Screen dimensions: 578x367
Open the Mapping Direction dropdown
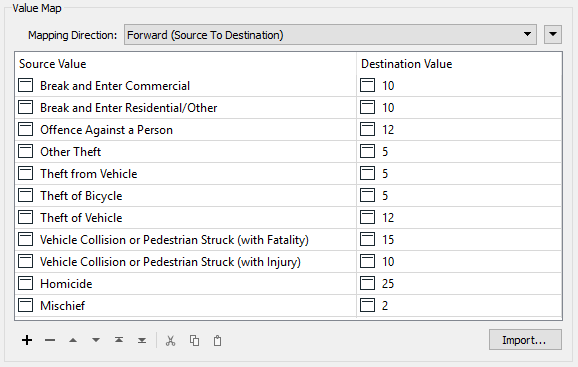click(x=330, y=35)
